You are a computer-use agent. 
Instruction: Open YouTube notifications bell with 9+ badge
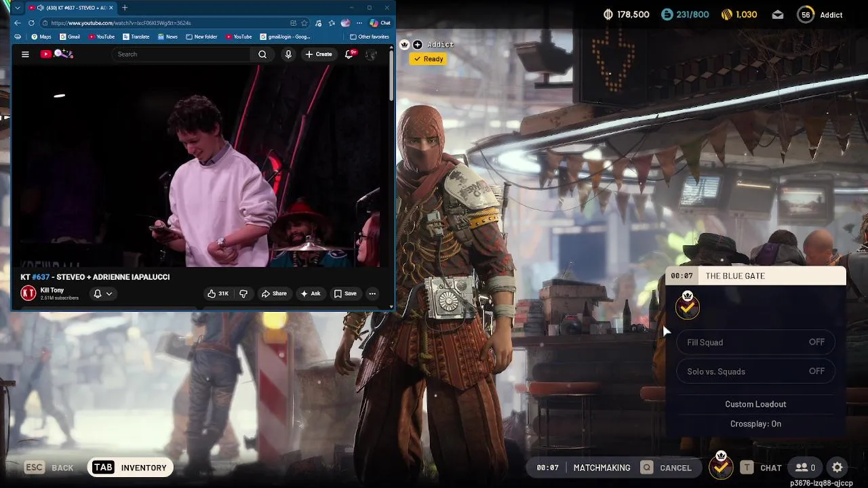[x=349, y=54]
